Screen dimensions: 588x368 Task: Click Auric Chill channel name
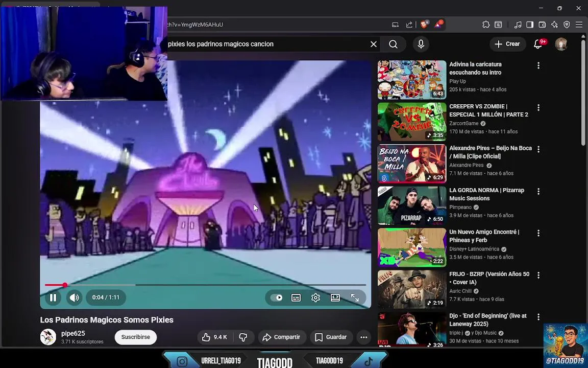tap(460, 291)
